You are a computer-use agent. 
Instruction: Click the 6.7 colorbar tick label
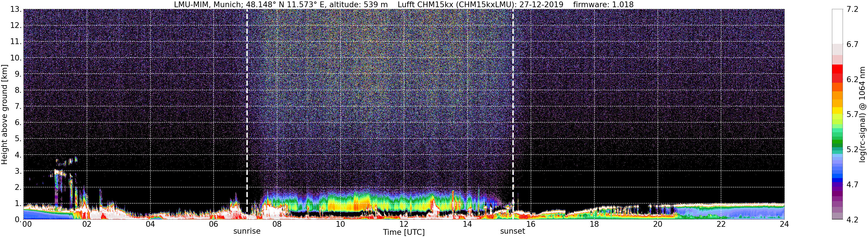click(x=852, y=44)
